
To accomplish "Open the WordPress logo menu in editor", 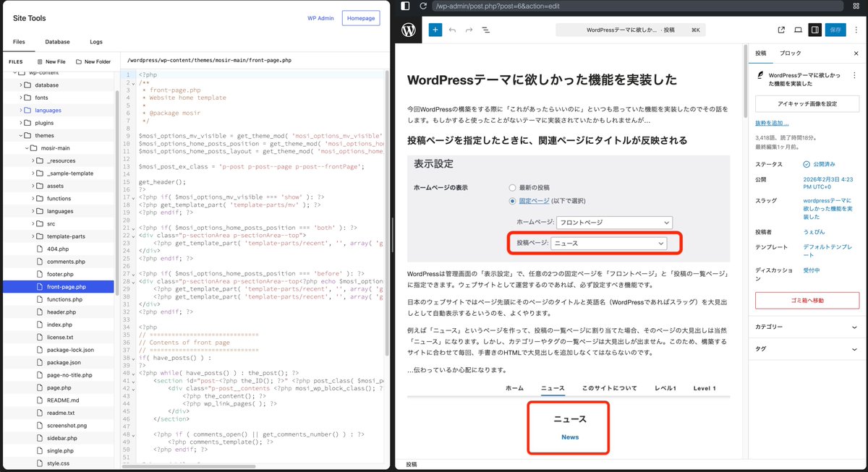I will [409, 30].
